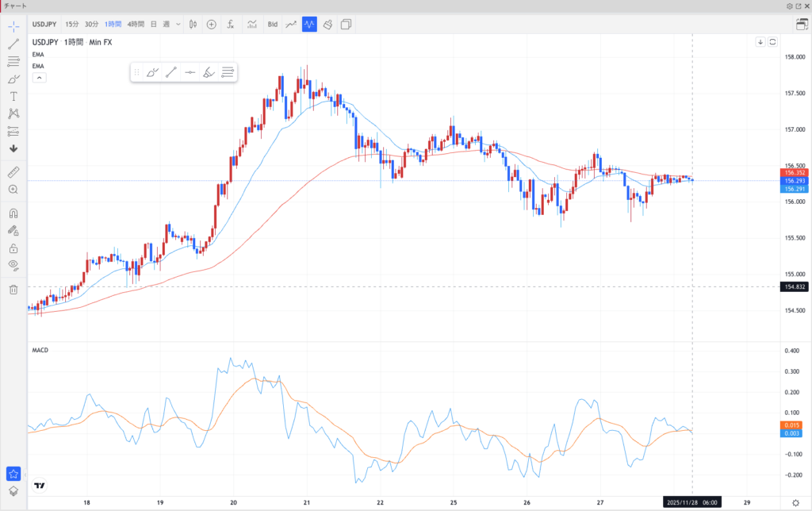Image resolution: width=812 pixels, height=511 pixels.
Task: Collapse the EMA indicator legend
Action: [39, 78]
